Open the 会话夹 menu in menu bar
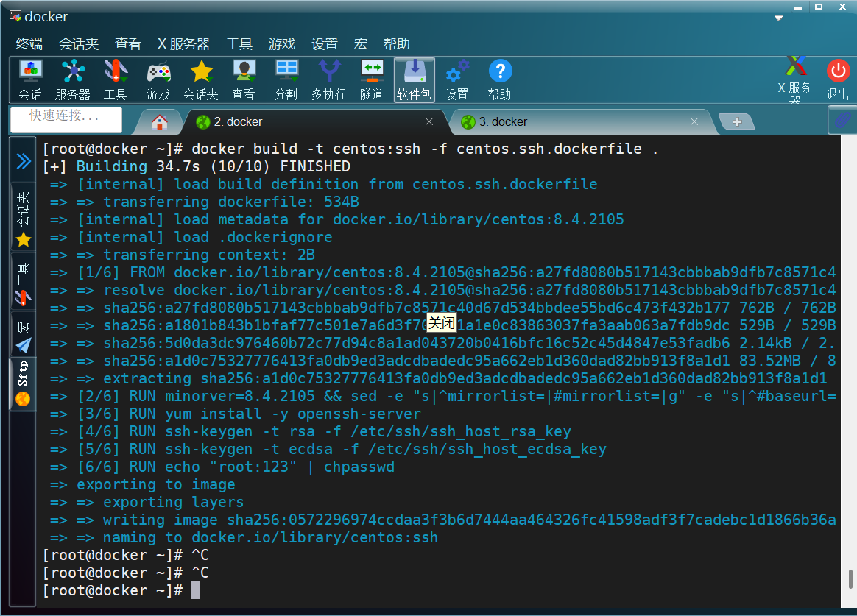The image size is (857, 616). (79, 43)
